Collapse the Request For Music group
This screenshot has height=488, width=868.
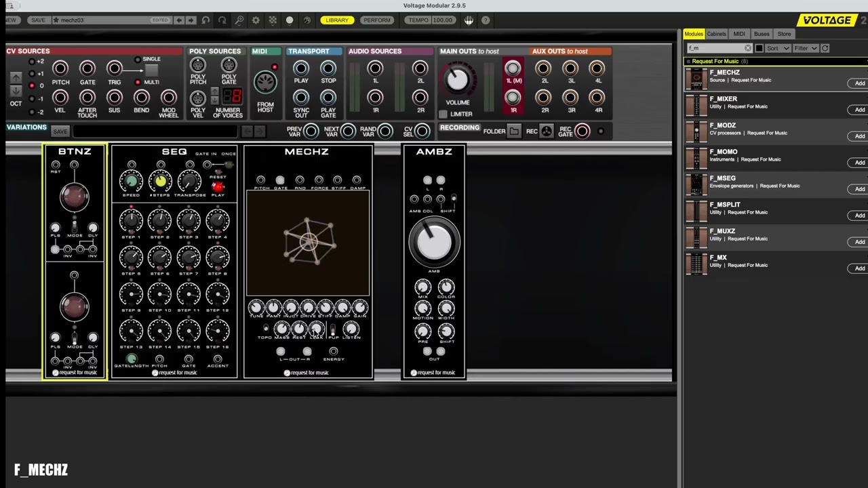[688, 62]
